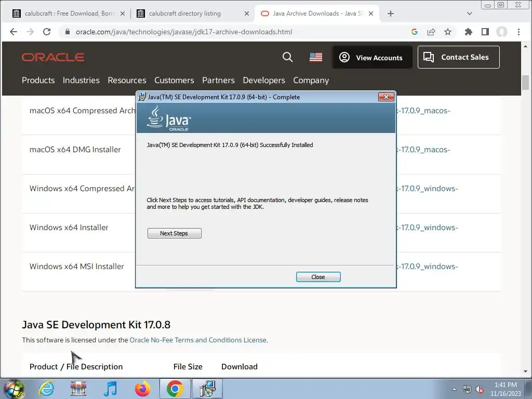Click the muted volume tray icon
Screen dimensions: 532x399
click(480, 390)
